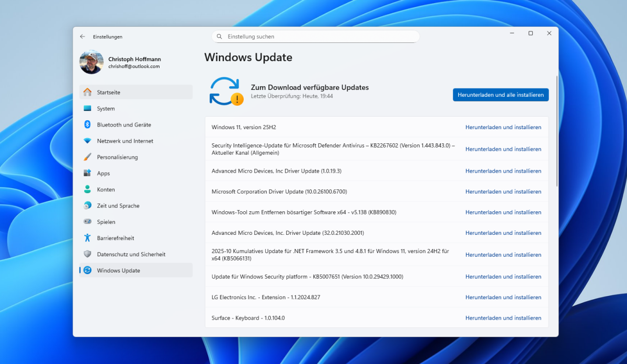Select Windows Update in the sidebar

click(118, 270)
